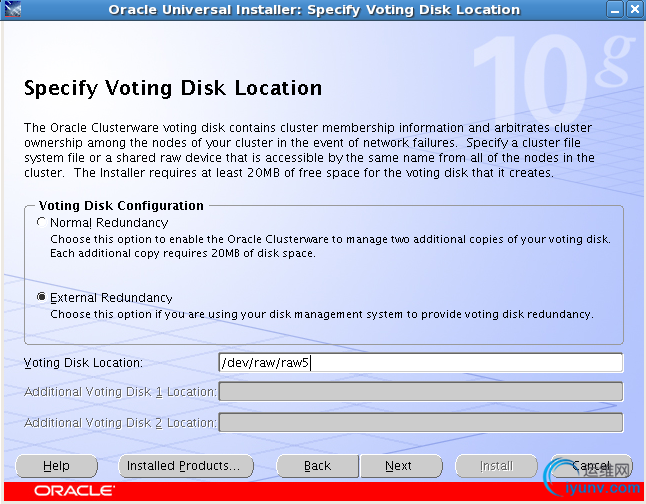Close the installer window with the X
This screenshot has height=504, width=646.
tap(632, 10)
